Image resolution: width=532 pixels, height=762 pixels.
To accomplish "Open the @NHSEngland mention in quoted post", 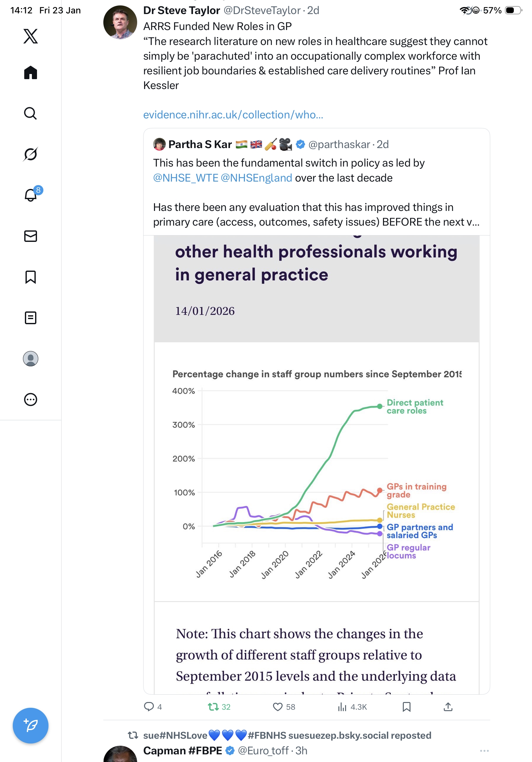I will click(256, 178).
